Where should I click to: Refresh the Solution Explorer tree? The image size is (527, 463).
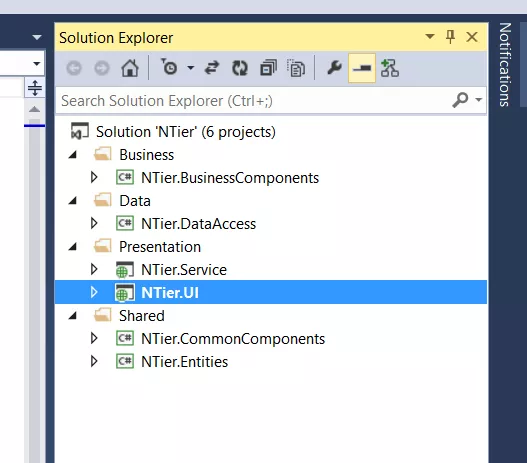240,68
